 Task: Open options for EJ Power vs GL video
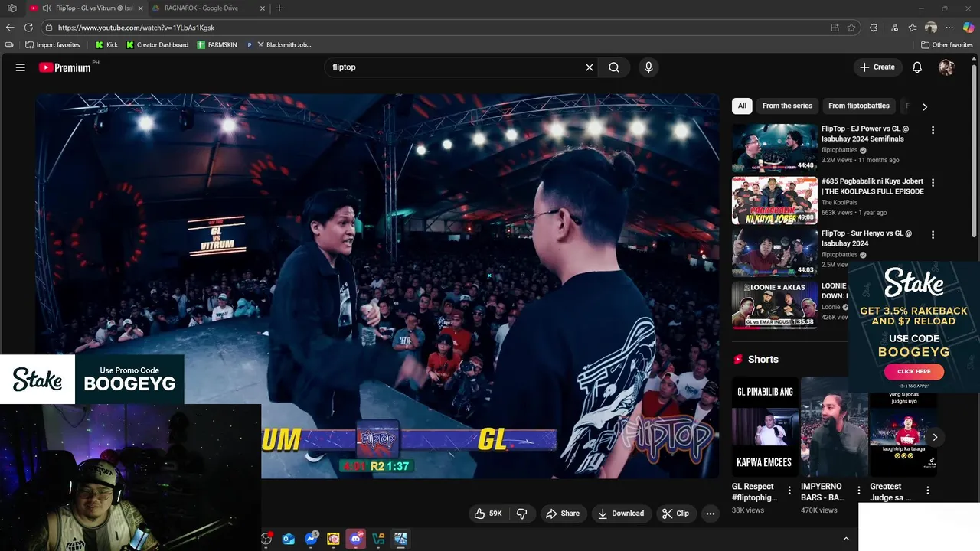click(x=933, y=130)
